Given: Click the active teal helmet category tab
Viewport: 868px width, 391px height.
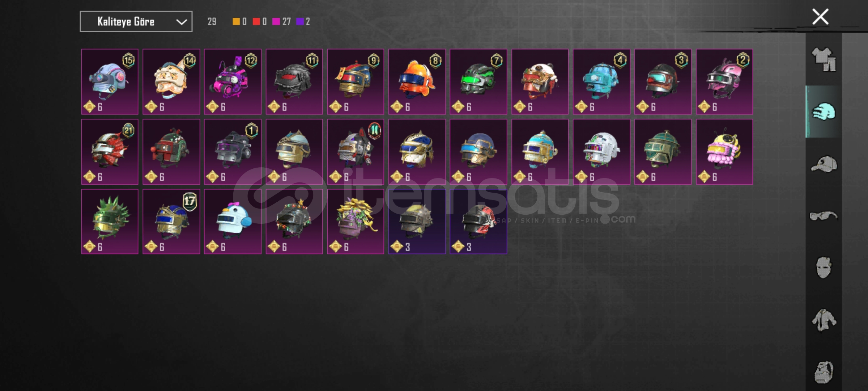Looking at the screenshot, I should click(x=824, y=112).
